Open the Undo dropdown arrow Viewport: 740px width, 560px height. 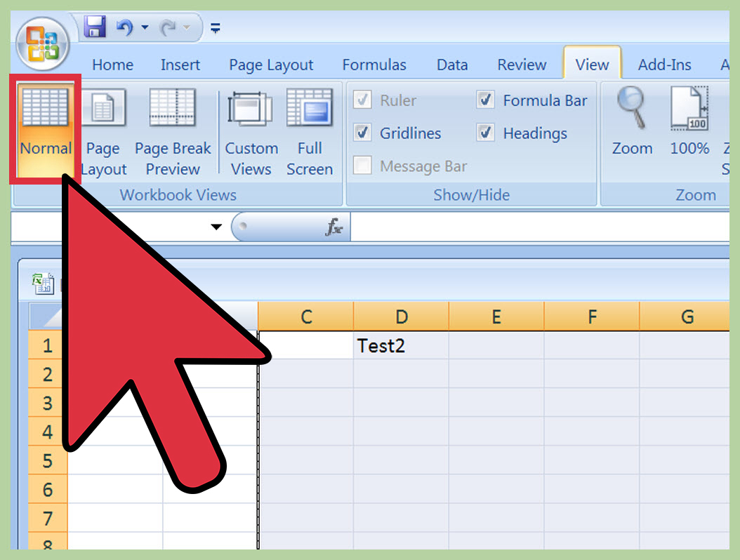(x=145, y=27)
